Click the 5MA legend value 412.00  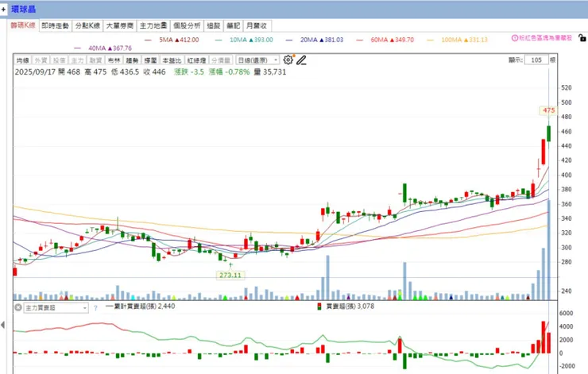coord(187,40)
